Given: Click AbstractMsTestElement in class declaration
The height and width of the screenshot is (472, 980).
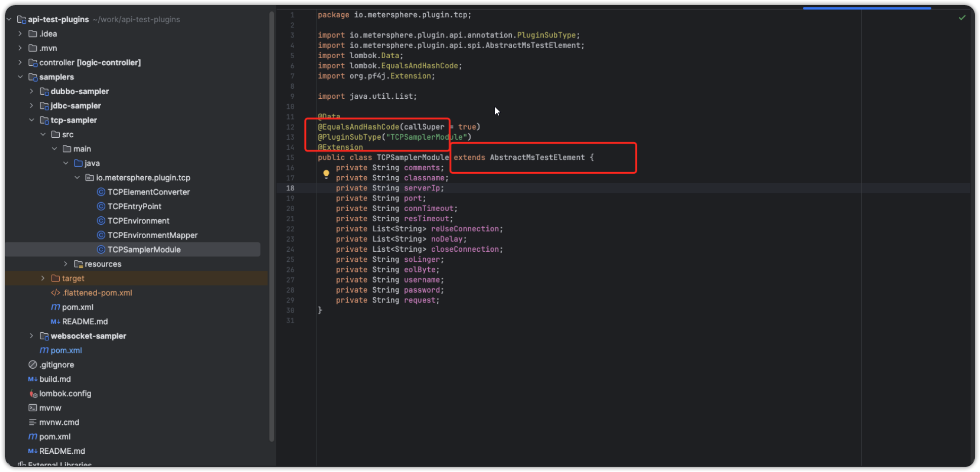Looking at the screenshot, I should coord(537,158).
